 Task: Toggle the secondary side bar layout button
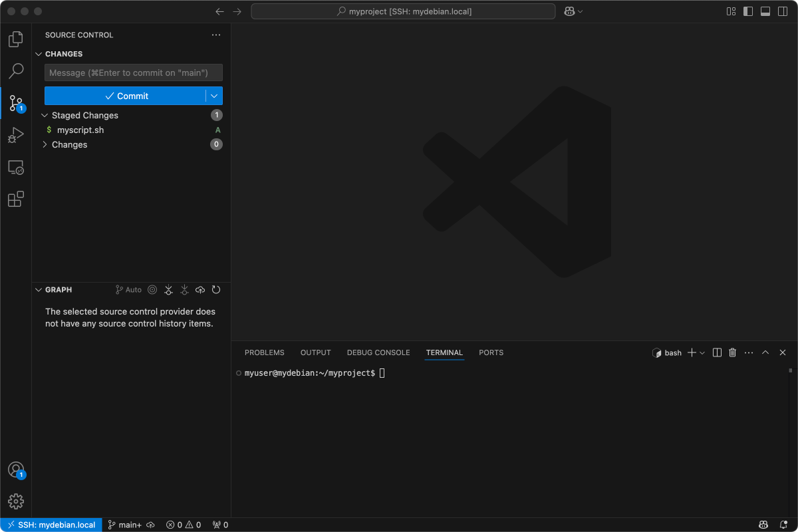click(x=783, y=11)
